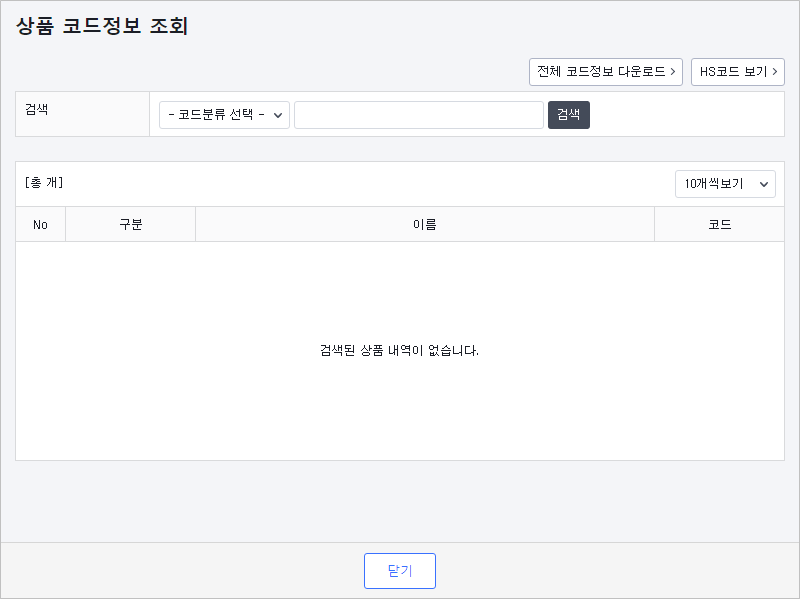Screen dimensions: 800x599
Task: Click the dark 검색 search button
Action: (568, 115)
